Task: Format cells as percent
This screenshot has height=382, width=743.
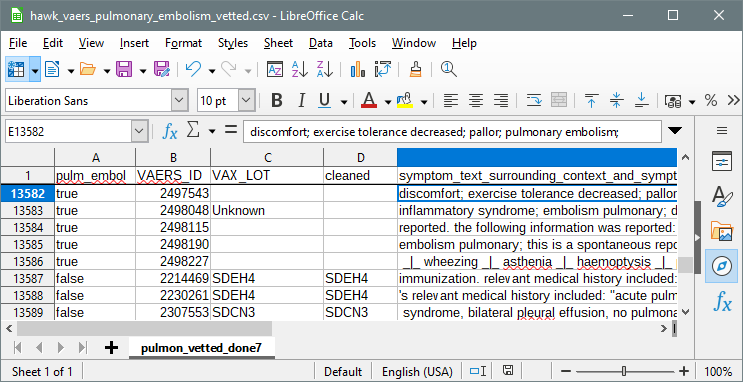Action: [x=710, y=100]
